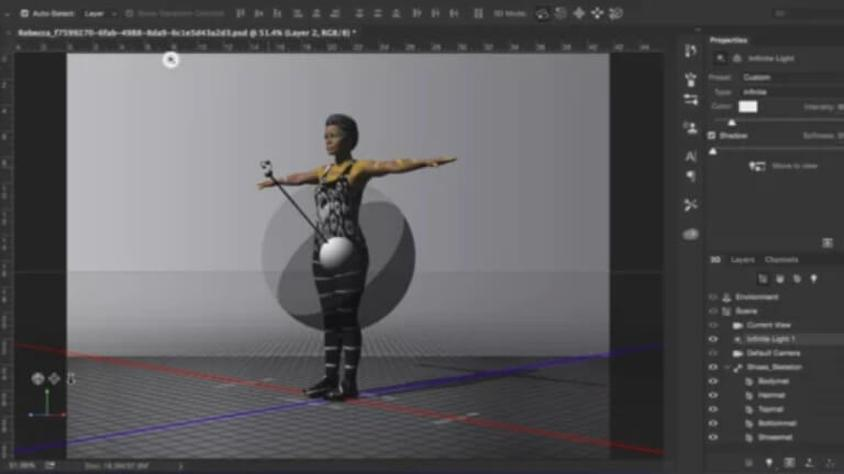Click the orbit camera icon above axis widget
The width and height of the screenshot is (844, 474).
[37, 379]
